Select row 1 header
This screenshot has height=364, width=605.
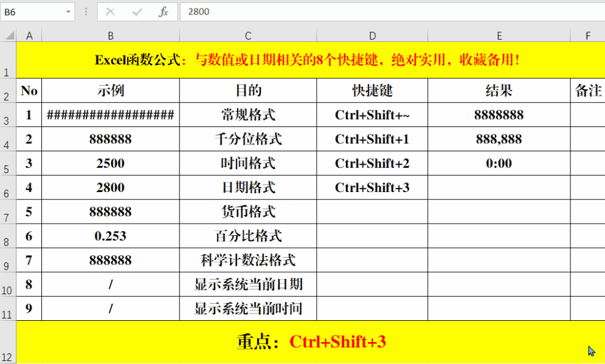8,60
